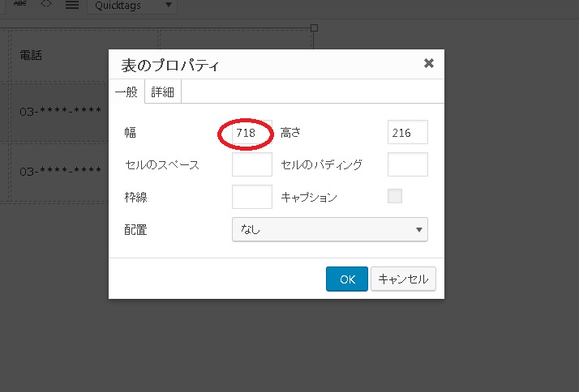Switch to the 一般 tab

[126, 92]
